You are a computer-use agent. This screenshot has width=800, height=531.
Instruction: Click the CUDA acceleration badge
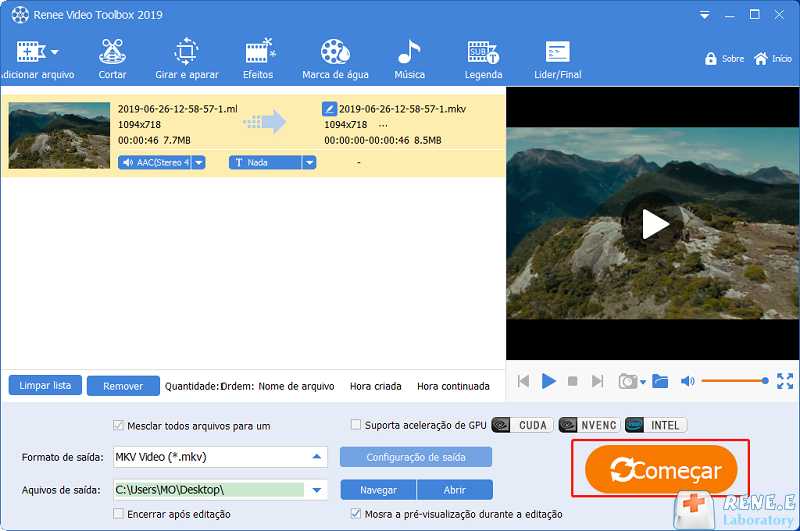coord(522,425)
